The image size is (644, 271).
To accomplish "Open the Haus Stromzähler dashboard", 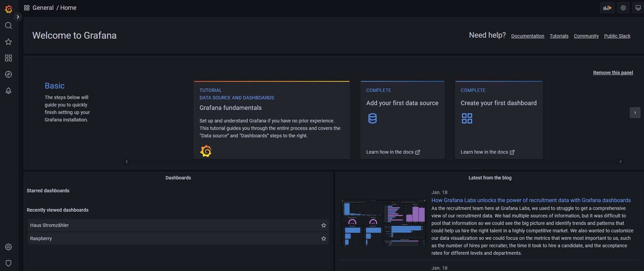I will (x=178, y=225).
